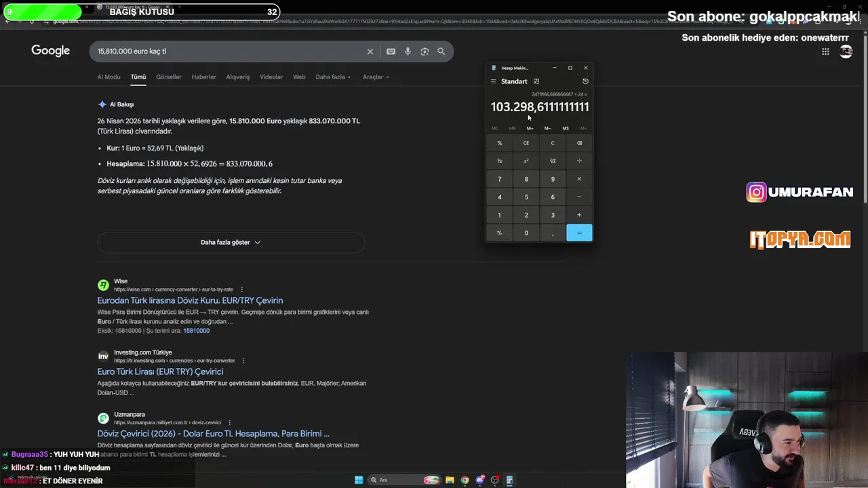Click the M− memory subtract key
868x488 pixels.
(x=547, y=128)
